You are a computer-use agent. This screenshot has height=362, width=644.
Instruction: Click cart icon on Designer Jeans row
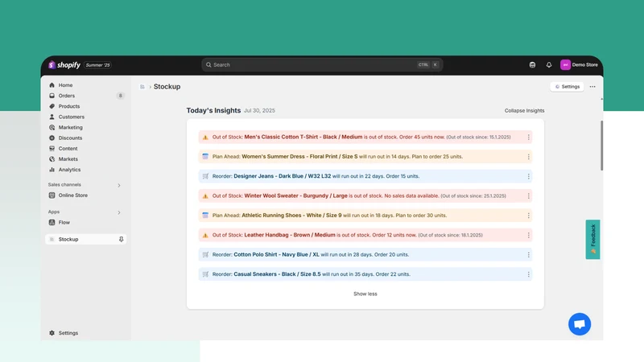[x=205, y=176]
